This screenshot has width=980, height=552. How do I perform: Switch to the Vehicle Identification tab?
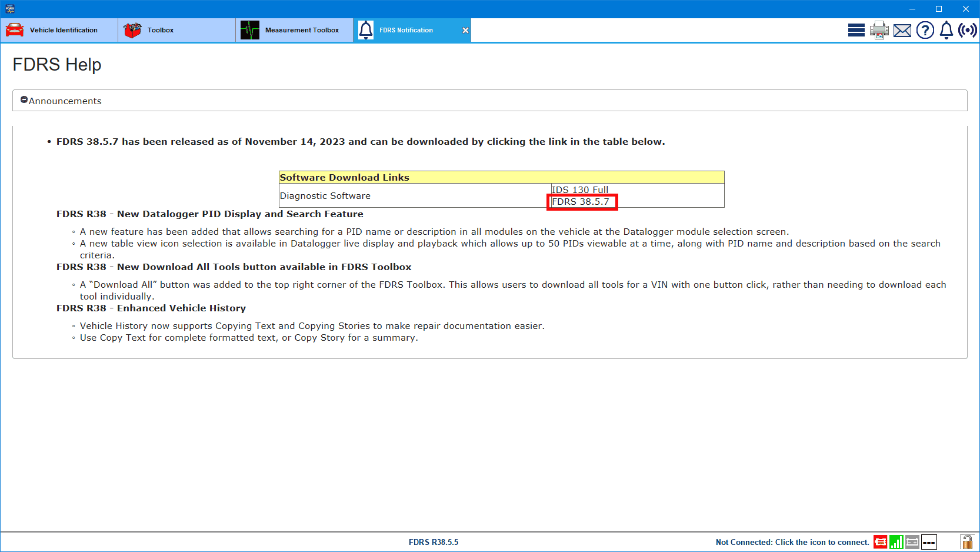(x=59, y=30)
